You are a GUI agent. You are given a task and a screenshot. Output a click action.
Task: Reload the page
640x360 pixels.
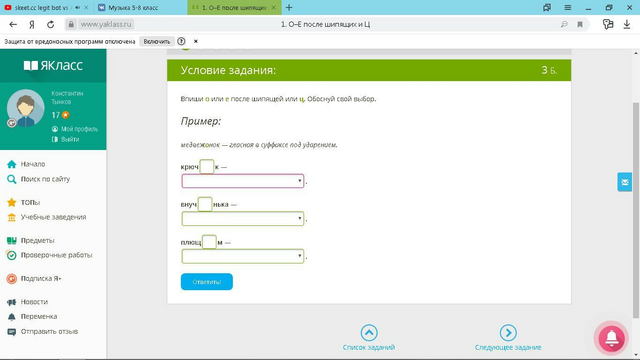[x=51, y=24]
